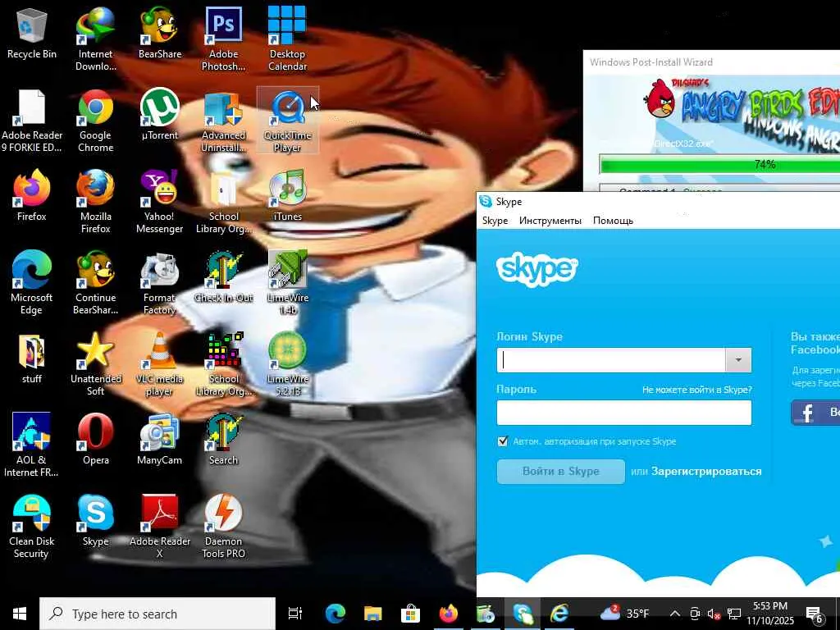Open the Daemon Tools PRO shortcut
The height and width of the screenshot is (630, 840).
coord(223,526)
